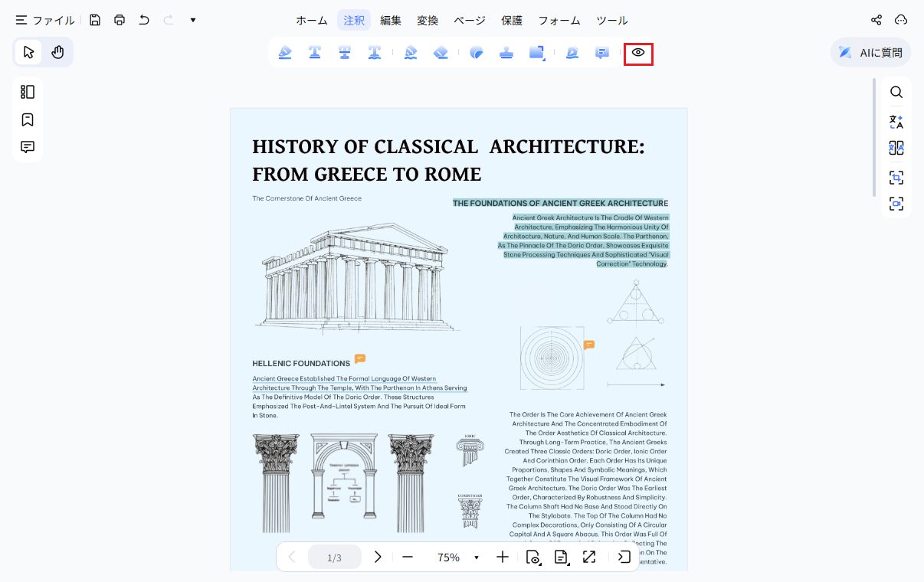Zoom in with the plus button
Image resolution: width=924 pixels, height=582 pixels.
(x=502, y=557)
